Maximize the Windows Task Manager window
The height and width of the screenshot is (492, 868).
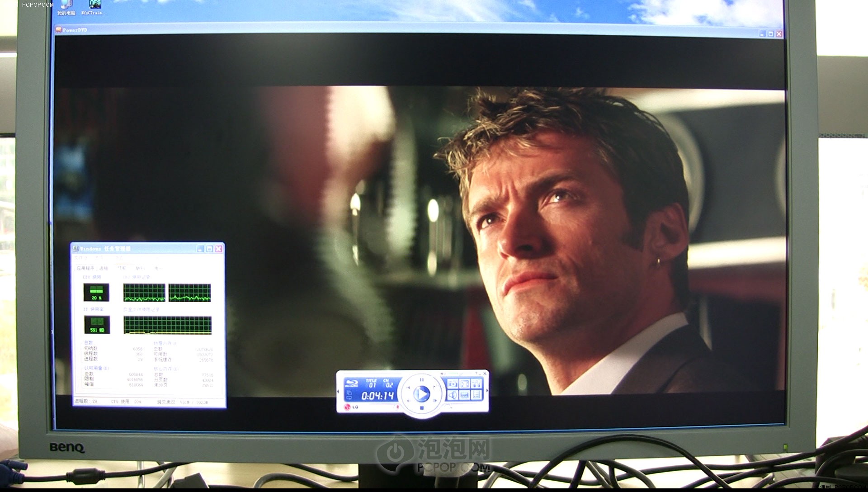[x=209, y=249]
